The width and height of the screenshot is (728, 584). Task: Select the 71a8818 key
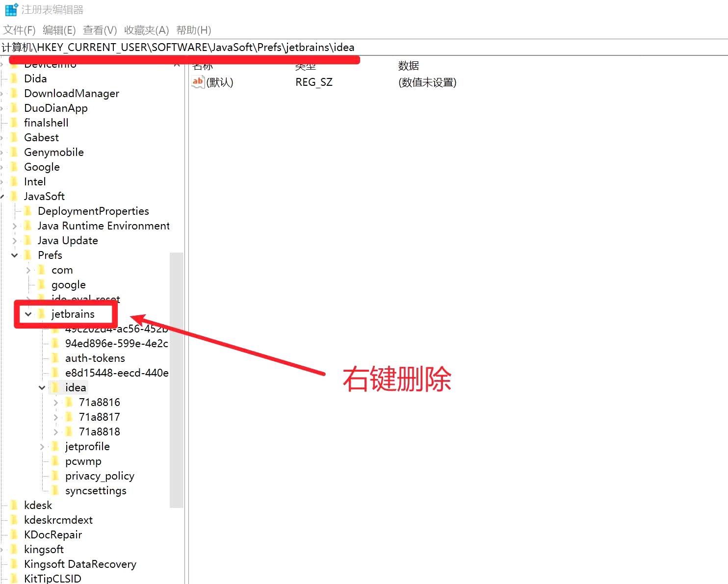(99, 432)
